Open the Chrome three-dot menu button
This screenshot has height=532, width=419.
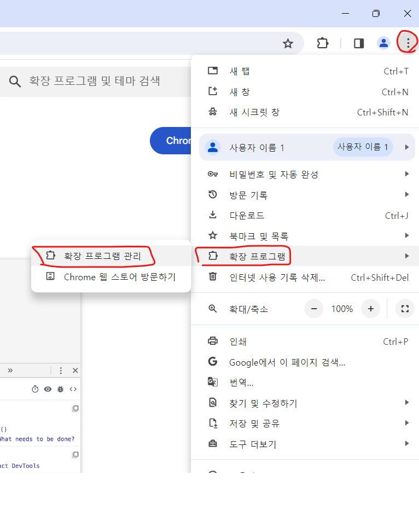tap(408, 43)
